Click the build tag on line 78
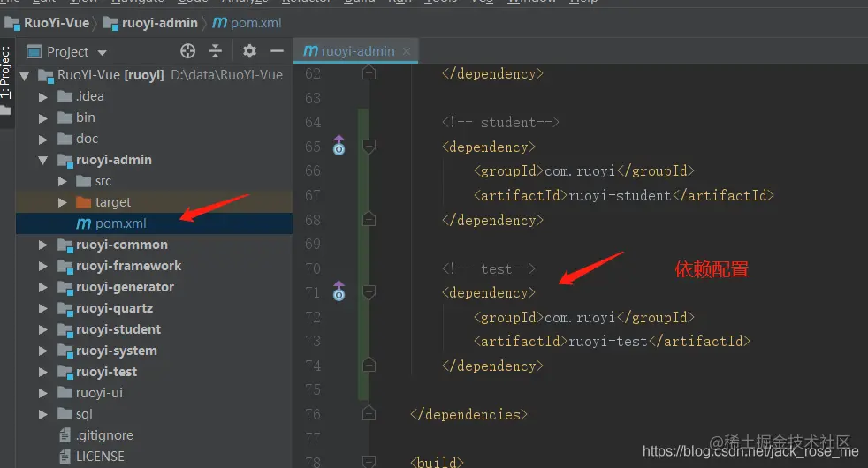Viewport: 868px width, 468px height. [x=437, y=462]
